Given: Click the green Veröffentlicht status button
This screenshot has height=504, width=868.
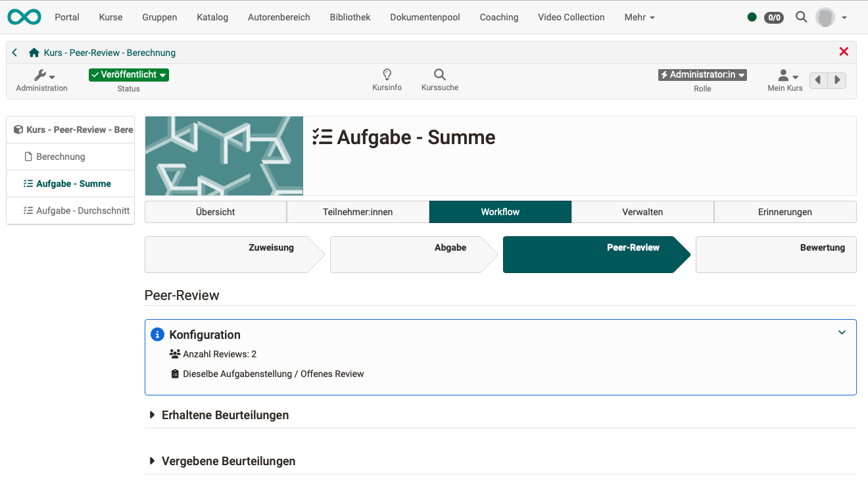Looking at the screenshot, I should pyautogui.click(x=128, y=74).
